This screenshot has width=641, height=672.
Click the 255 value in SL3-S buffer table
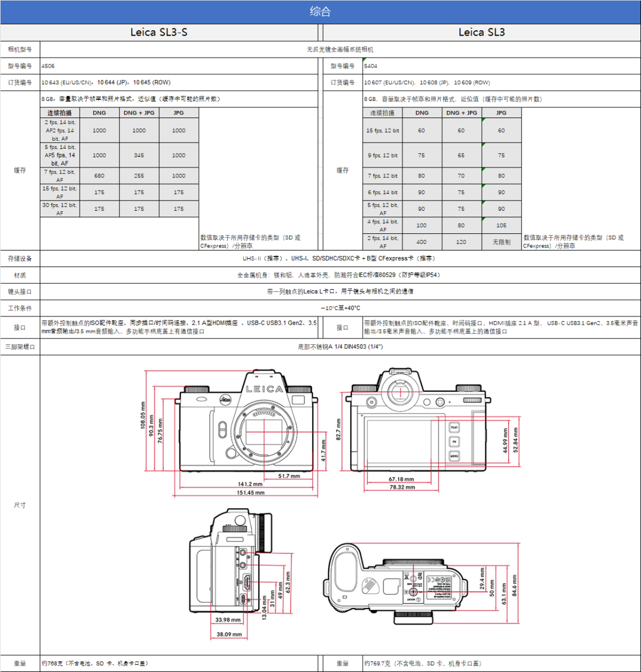click(x=139, y=176)
